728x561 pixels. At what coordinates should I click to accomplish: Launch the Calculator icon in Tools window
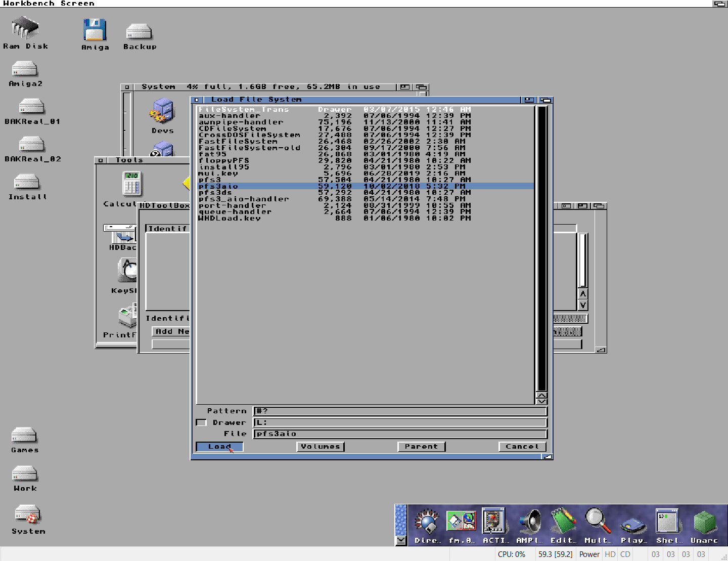coord(132,184)
